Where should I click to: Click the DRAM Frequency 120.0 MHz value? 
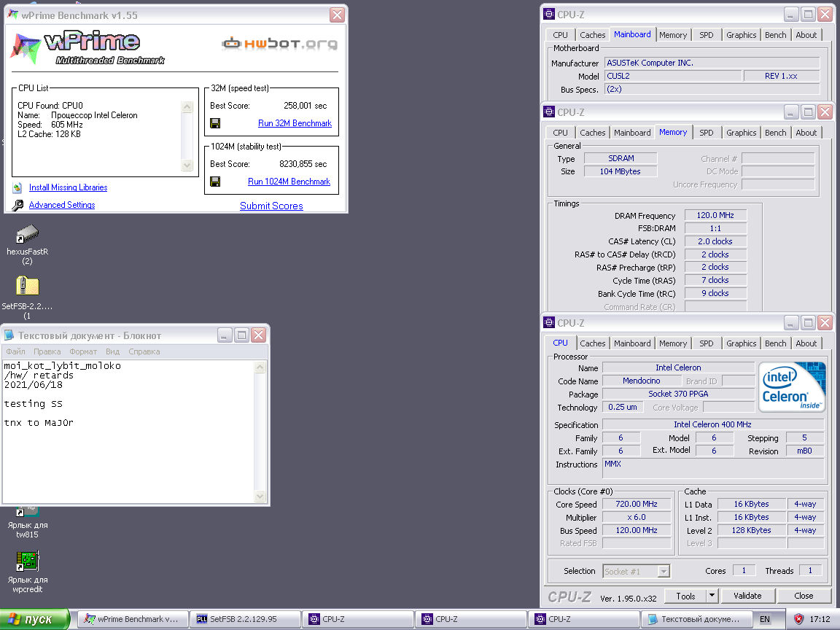tap(715, 215)
